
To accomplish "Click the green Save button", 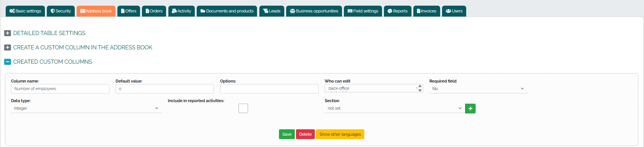I will click(287, 134).
